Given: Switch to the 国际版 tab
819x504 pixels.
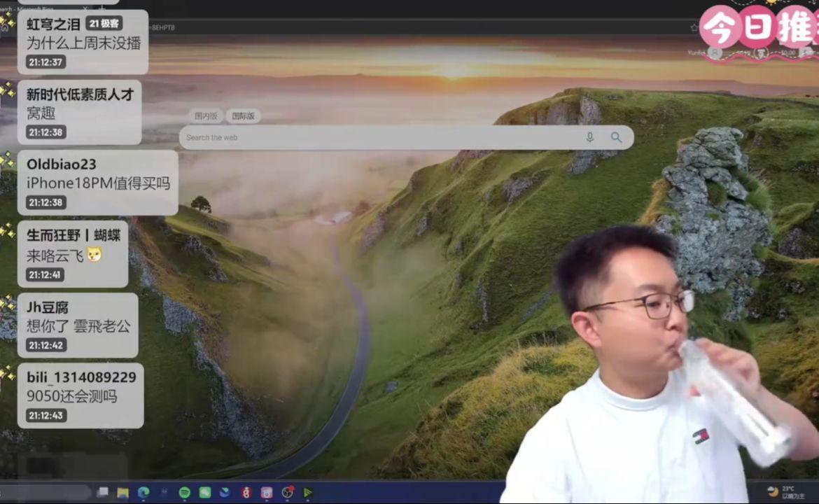Looking at the screenshot, I should click(243, 116).
